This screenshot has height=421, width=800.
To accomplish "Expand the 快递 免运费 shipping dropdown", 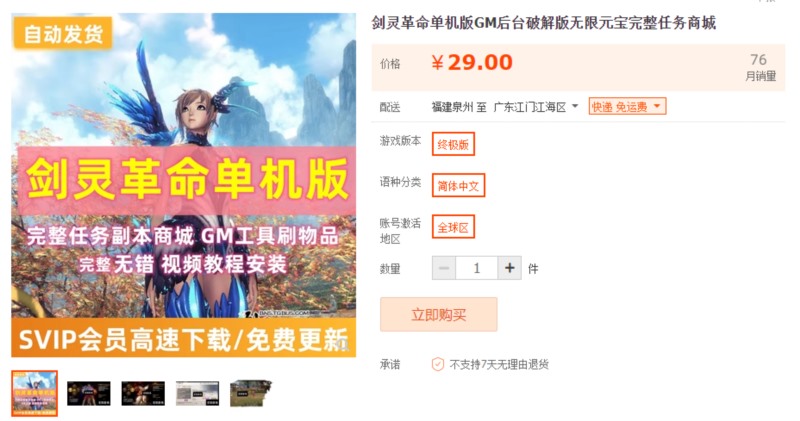I will [627, 107].
